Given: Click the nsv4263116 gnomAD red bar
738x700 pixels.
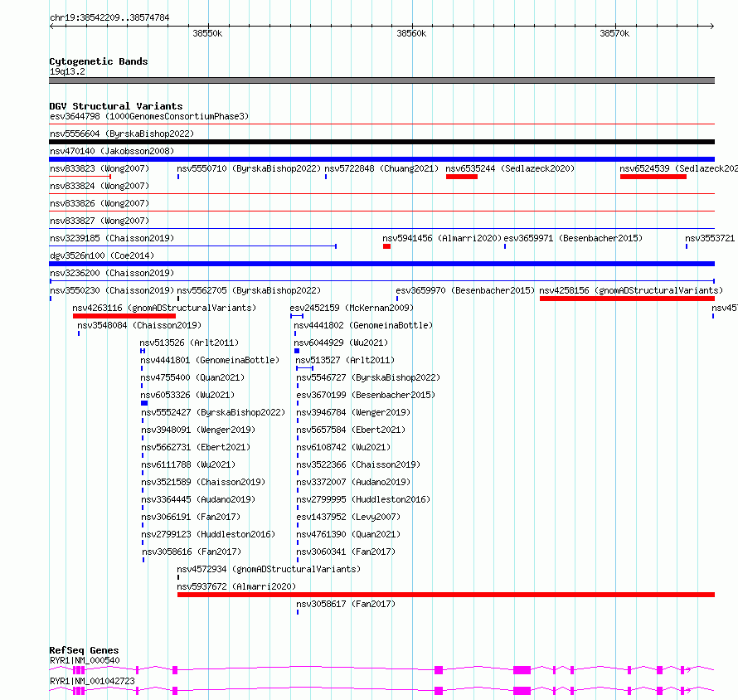Looking at the screenshot, I should (x=124, y=316).
